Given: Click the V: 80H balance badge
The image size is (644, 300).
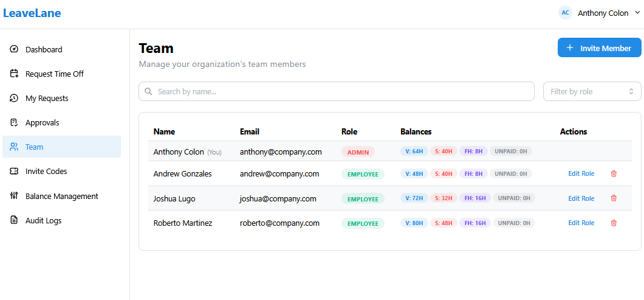Looking at the screenshot, I should tap(414, 223).
